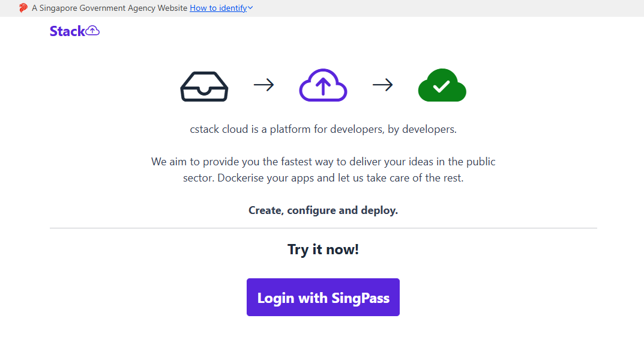Click the gray government masthead banner

tap(322, 8)
